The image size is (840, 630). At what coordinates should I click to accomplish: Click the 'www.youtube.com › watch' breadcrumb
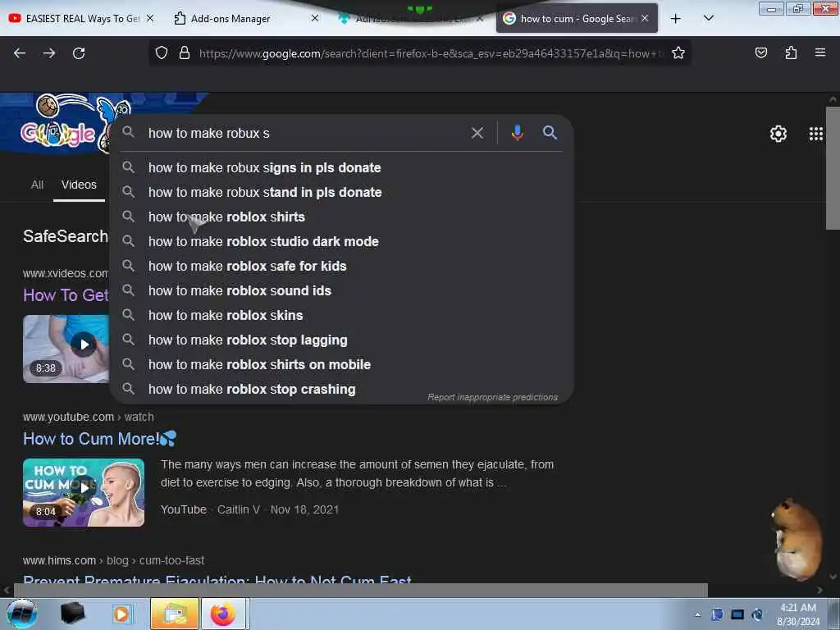coord(89,417)
